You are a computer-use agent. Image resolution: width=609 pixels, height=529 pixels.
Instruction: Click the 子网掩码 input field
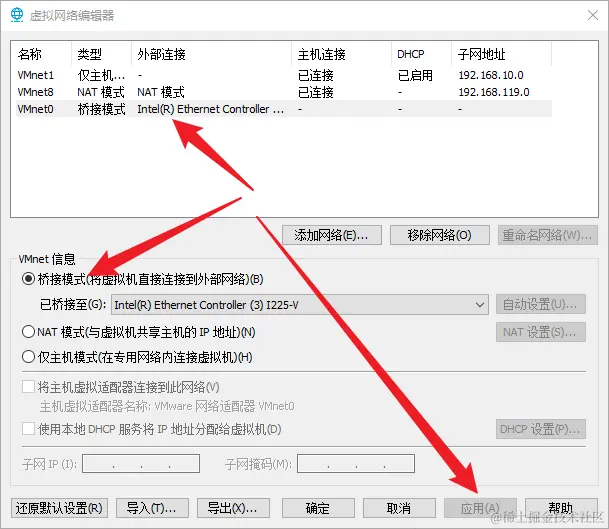pos(356,463)
